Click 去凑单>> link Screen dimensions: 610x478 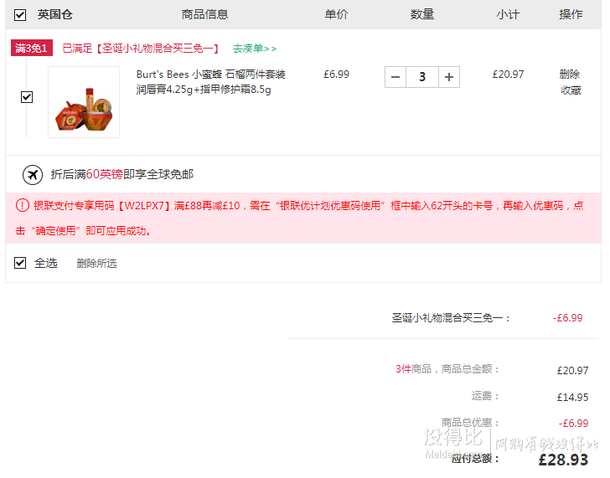[255, 49]
